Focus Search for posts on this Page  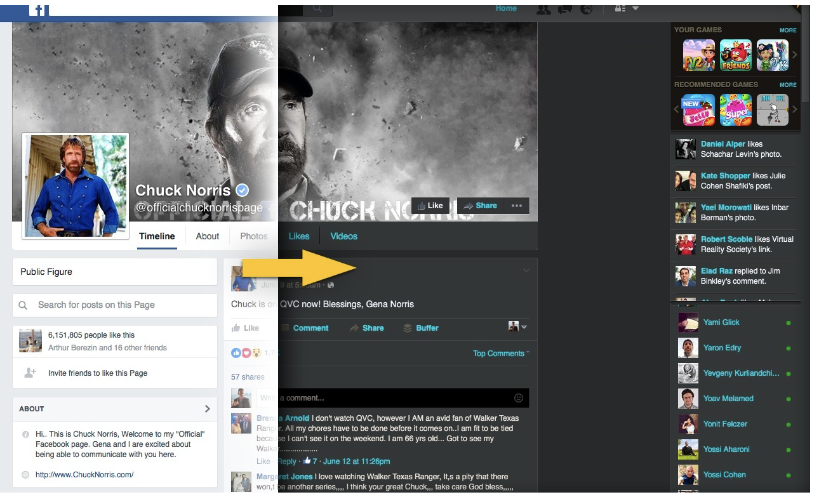(x=115, y=305)
